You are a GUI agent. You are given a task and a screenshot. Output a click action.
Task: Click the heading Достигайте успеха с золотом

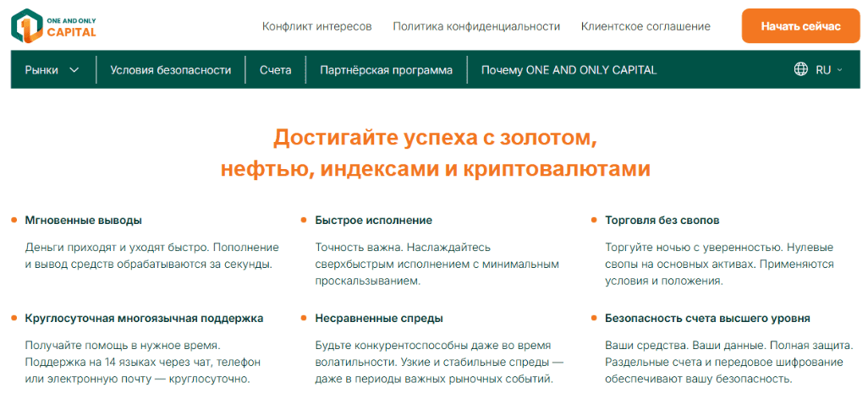point(435,138)
